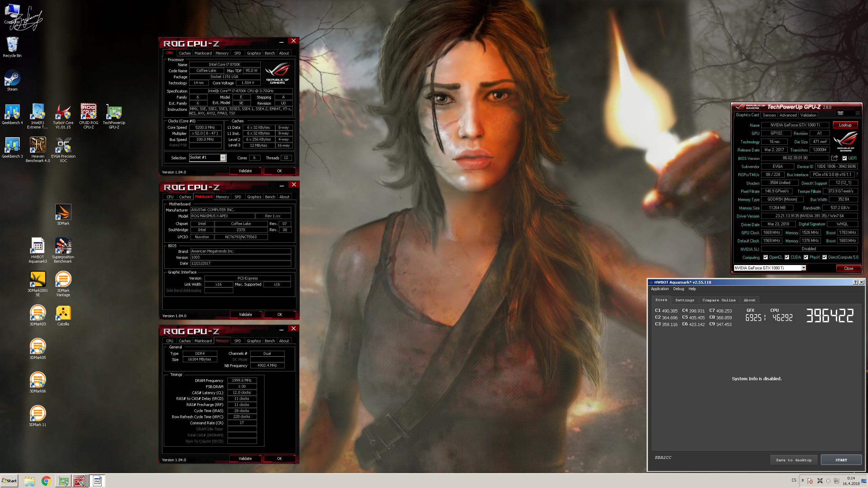Open the Recycle Bin icon
Screen dimensions: 868x488
pyautogui.click(x=12, y=47)
